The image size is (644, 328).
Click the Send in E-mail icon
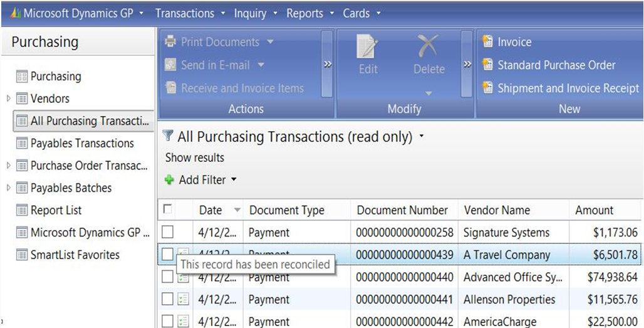tap(170, 65)
